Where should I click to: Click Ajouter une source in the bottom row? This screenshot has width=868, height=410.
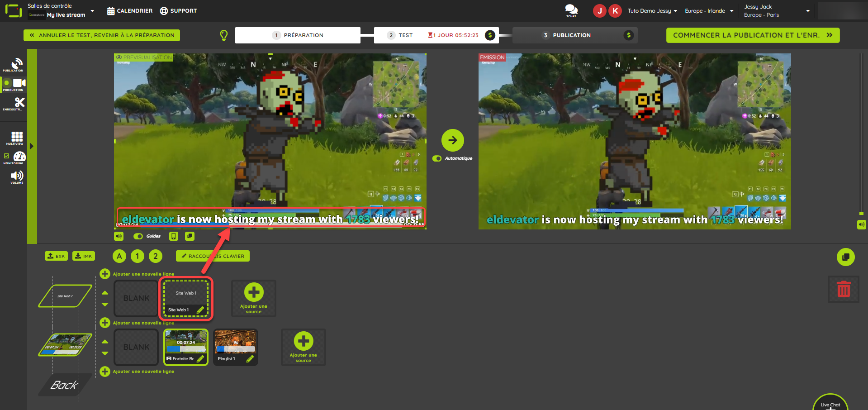point(304,347)
